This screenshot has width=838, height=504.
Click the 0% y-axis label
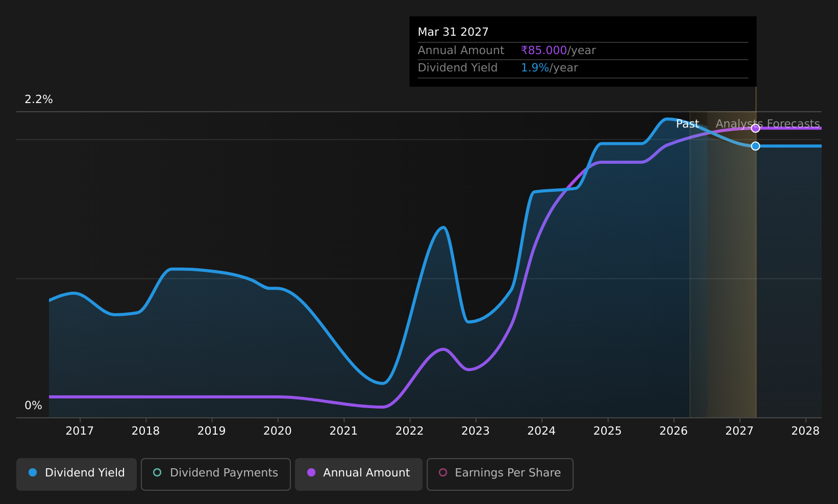[33, 406]
